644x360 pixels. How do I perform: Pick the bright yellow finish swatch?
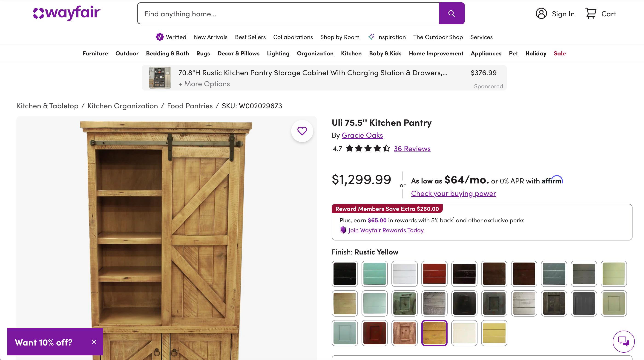pyautogui.click(x=494, y=333)
